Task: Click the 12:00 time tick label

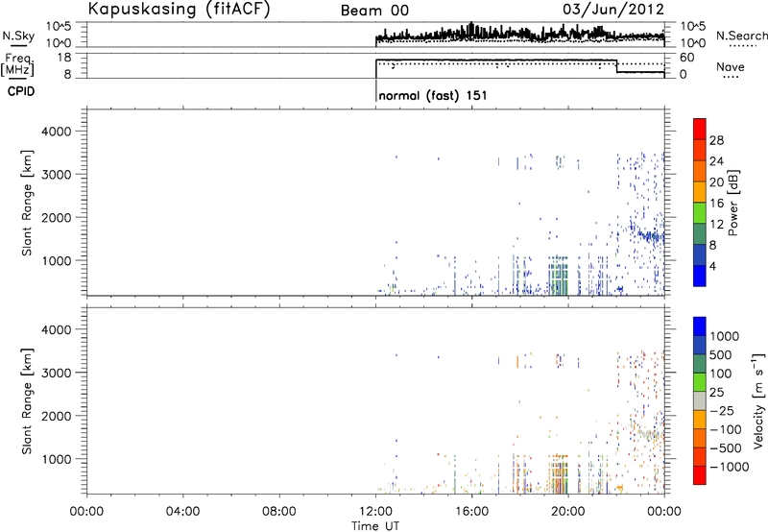Action: coord(375,512)
